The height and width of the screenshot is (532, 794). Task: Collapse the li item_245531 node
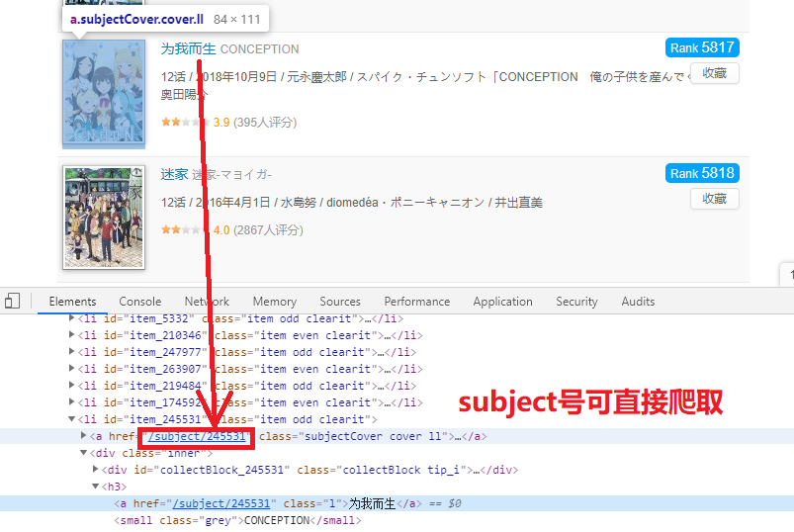72,418
